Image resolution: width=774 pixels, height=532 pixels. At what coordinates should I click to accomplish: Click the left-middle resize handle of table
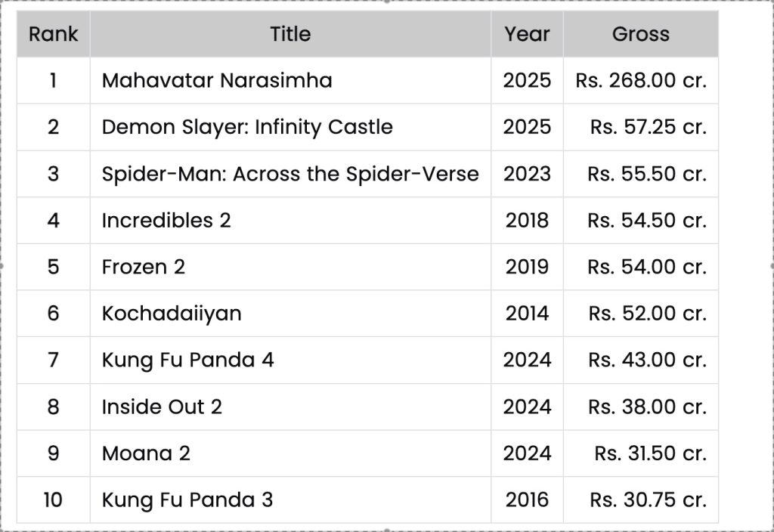[2, 266]
